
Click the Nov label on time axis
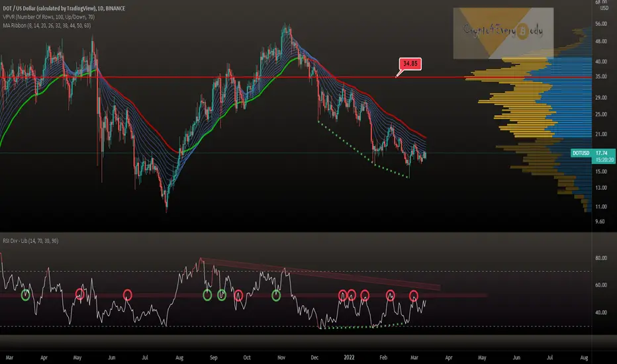(x=281, y=357)
